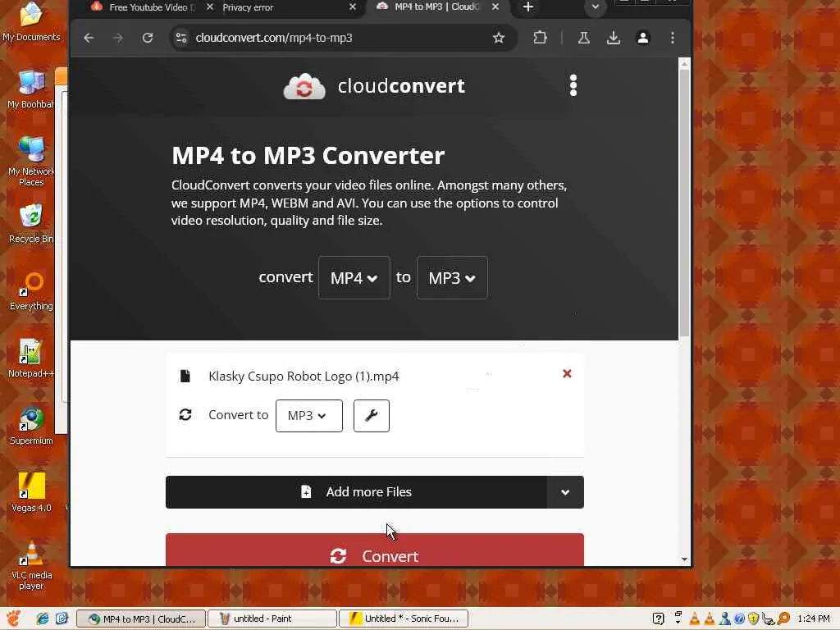Switch to Sonic Foundry Vegas taskbar button
This screenshot has height=630, width=840.
pyautogui.click(x=404, y=619)
